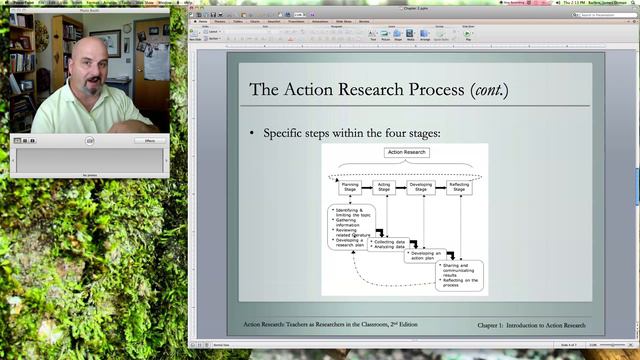Click the Quick Styles icon
This screenshot has width=640, height=360.
click(x=440, y=35)
